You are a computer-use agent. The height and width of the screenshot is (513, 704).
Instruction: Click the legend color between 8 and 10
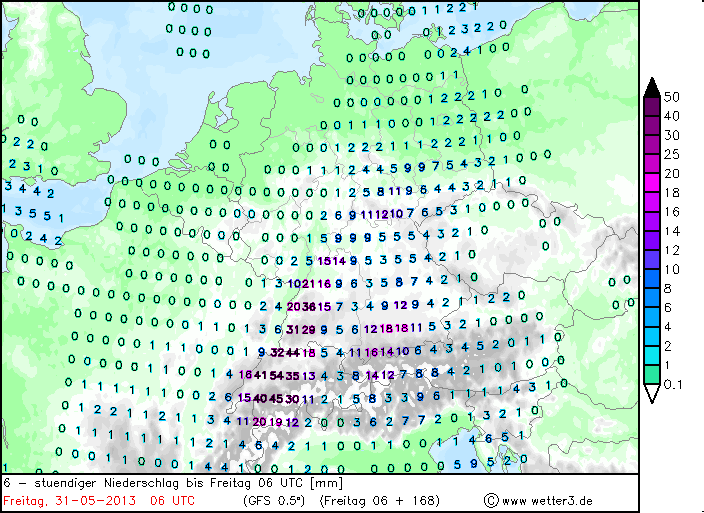pos(652,279)
